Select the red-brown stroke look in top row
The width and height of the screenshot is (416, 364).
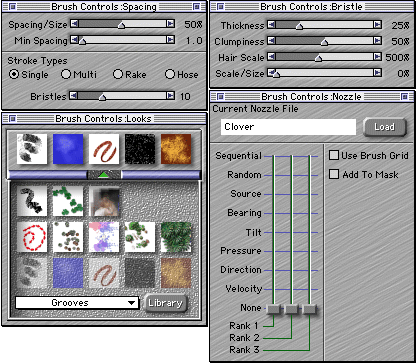[x=104, y=149]
